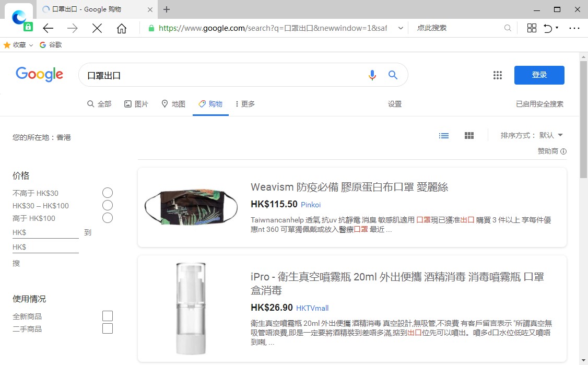The image size is (588, 365).
Task: Check the 二手商品 checkbox
Action: [108, 328]
